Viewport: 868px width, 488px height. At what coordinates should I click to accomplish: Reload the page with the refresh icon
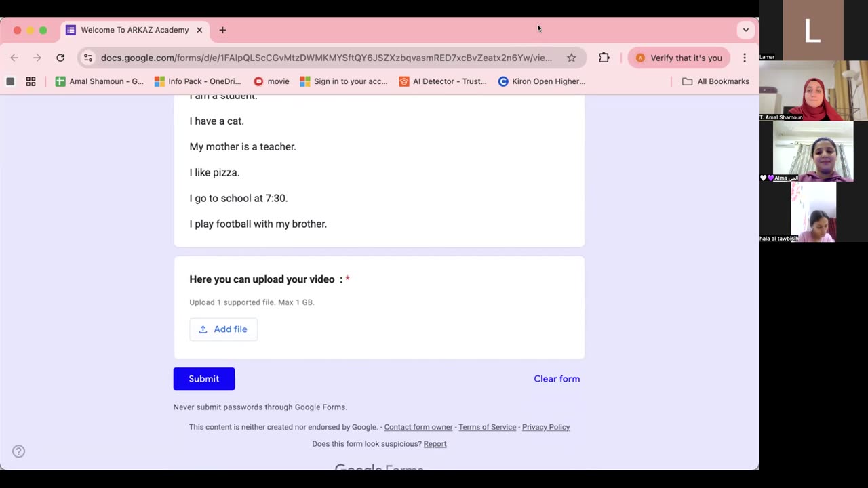tap(60, 58)
